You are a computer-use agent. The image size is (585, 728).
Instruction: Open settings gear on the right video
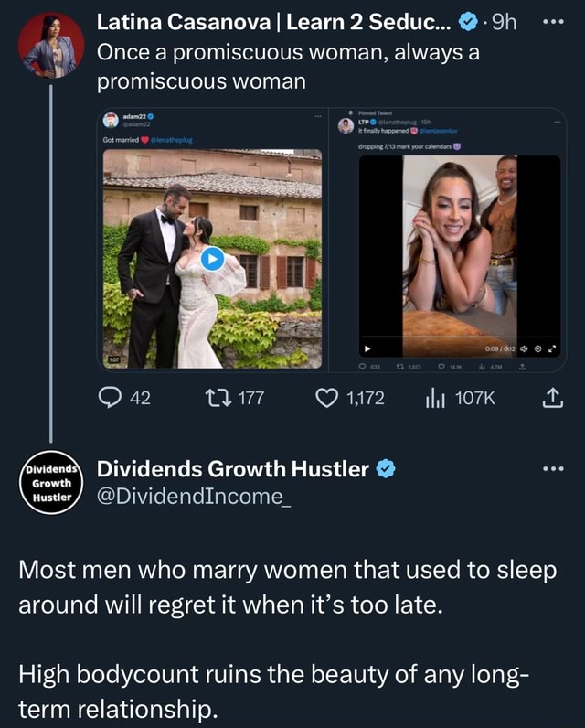coord(538,348)
